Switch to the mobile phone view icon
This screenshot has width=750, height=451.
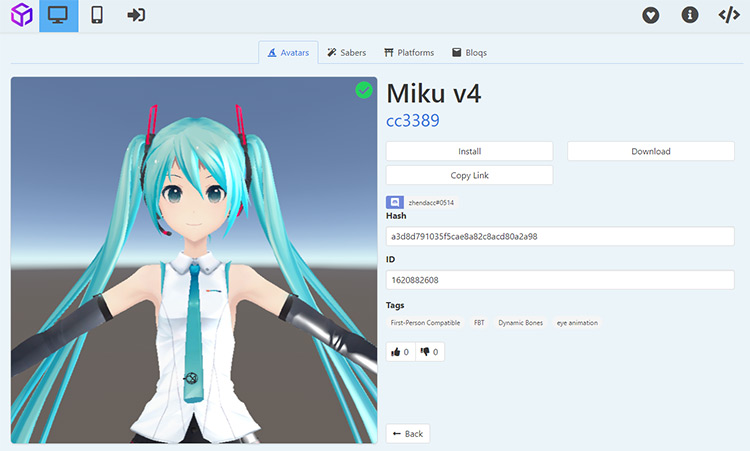[97, 15]
